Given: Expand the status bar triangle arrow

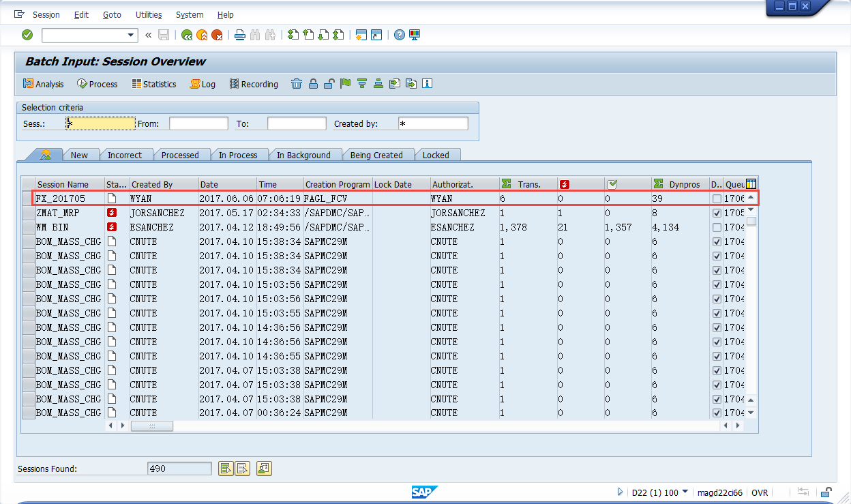Looking at the screenshot, I should click(x=620, y=492).
